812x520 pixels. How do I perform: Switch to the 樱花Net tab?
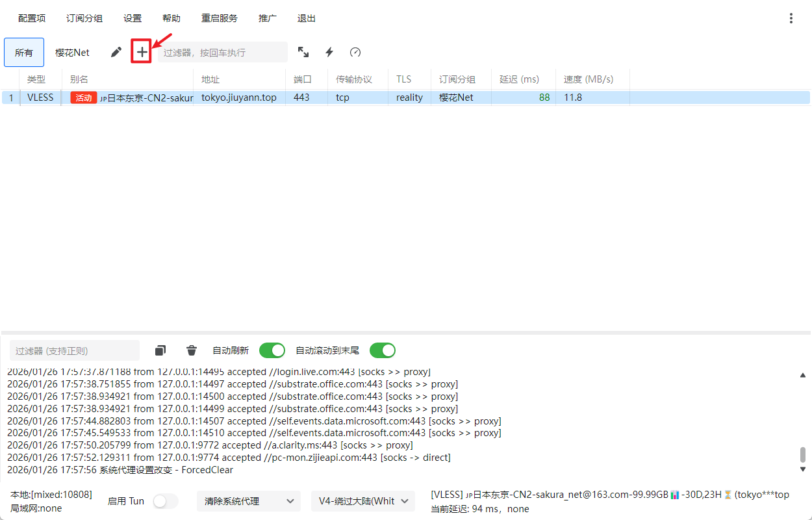[x=72, y=52]
